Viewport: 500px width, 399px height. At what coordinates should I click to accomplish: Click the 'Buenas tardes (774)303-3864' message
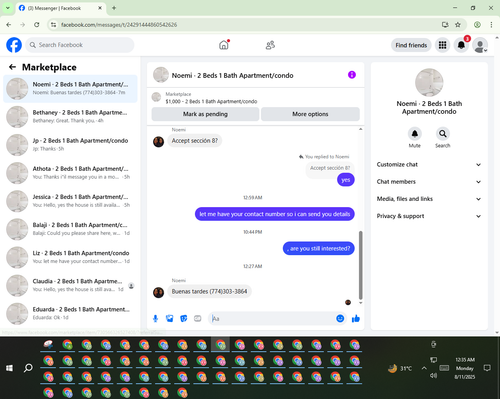pyautogui.click(x=209, y=292)
